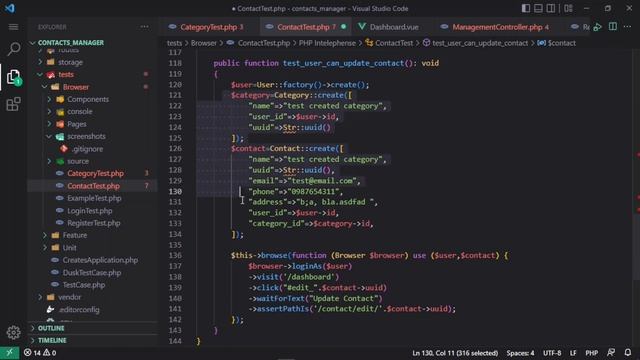Open the hamburger application menu
640x360 pixels.
pos(13,27)
